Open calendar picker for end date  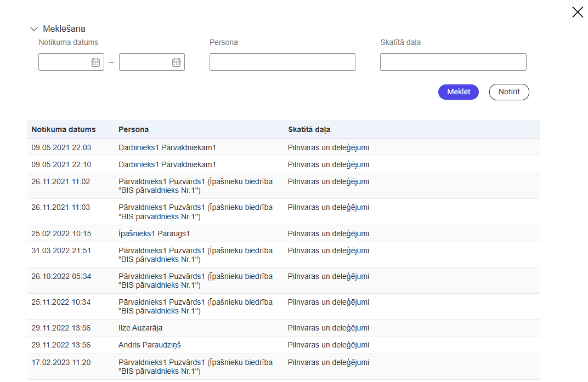176,62
